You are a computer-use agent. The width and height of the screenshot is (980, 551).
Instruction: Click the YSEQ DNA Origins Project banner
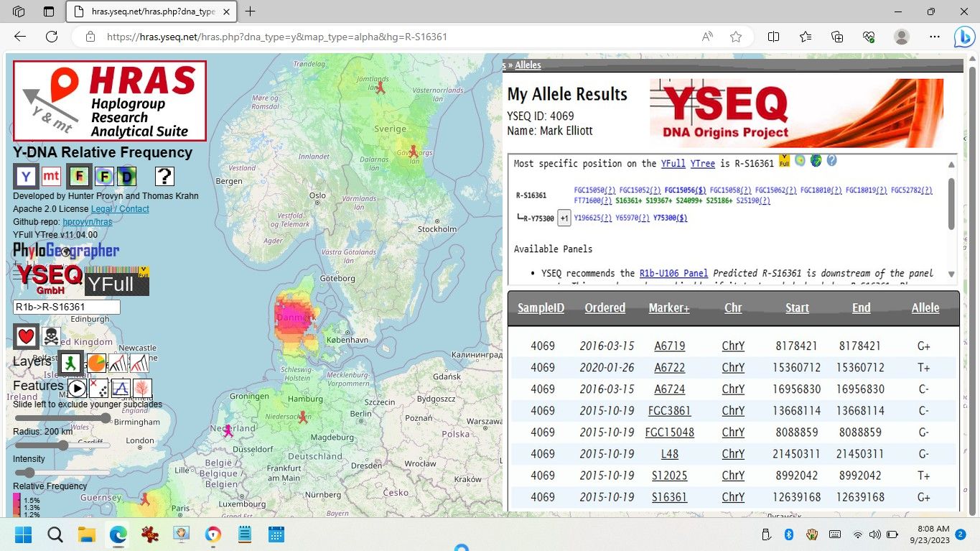[796, 113]
